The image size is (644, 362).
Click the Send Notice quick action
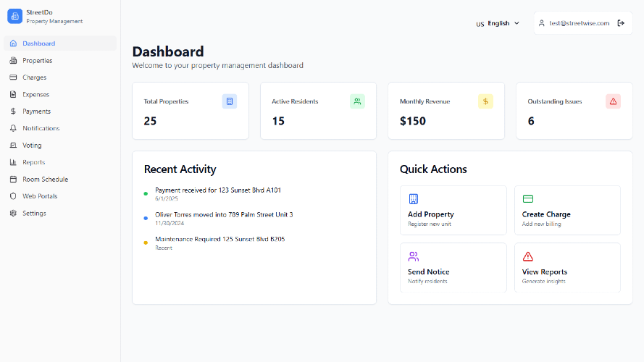point(453,268)
